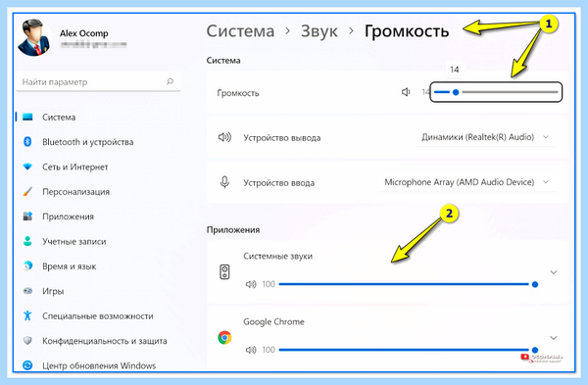Go to Звук breadcrumb link
The width and height of the screenshot is (588, 385).
point(319,31)
